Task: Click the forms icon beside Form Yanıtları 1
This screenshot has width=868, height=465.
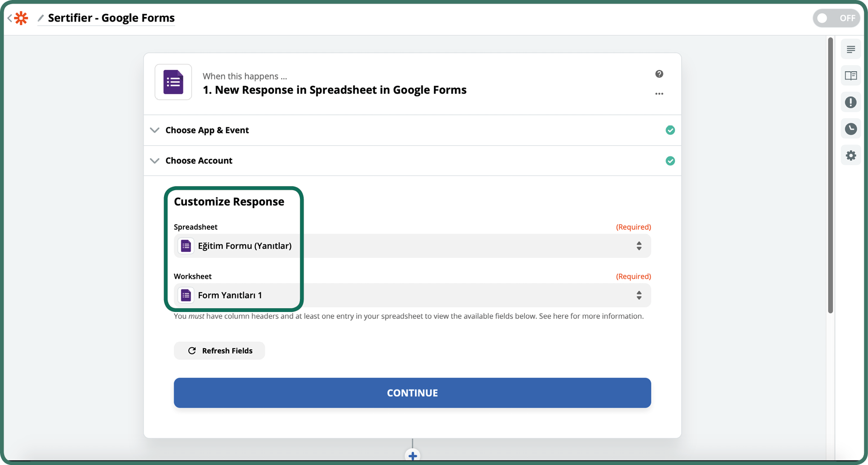Action: (x=186, y=295)
